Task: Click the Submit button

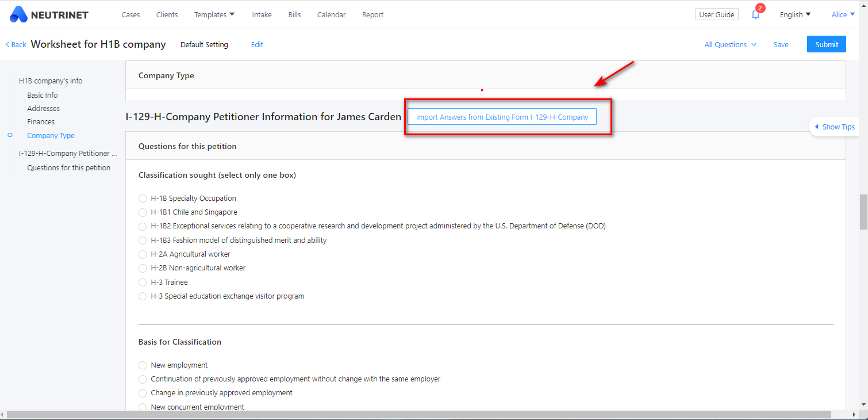Action: [x=826, y=44]
